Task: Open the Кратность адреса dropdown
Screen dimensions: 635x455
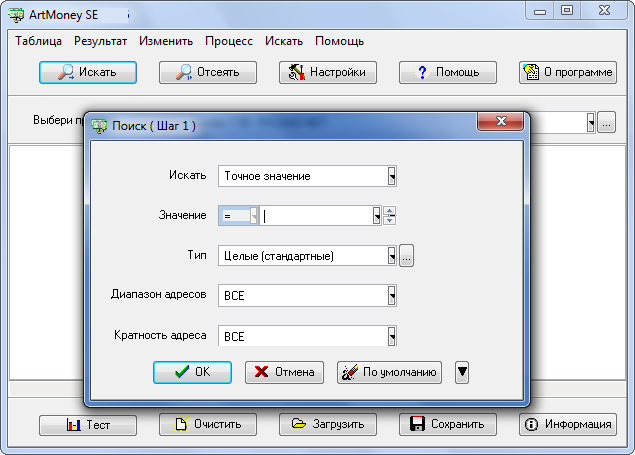Action: point(392,336)
